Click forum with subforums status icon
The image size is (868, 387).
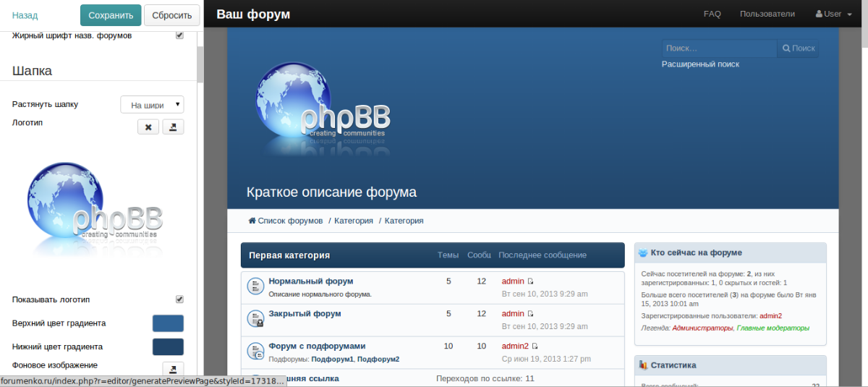255,352
